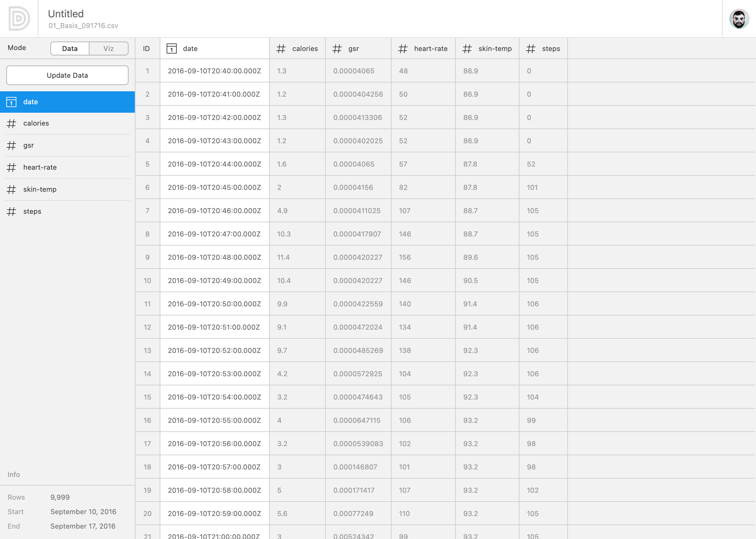Click the Info section label
Image resolution: width=756 pixels, height=539 pixels.
click(x=14, y=474)
